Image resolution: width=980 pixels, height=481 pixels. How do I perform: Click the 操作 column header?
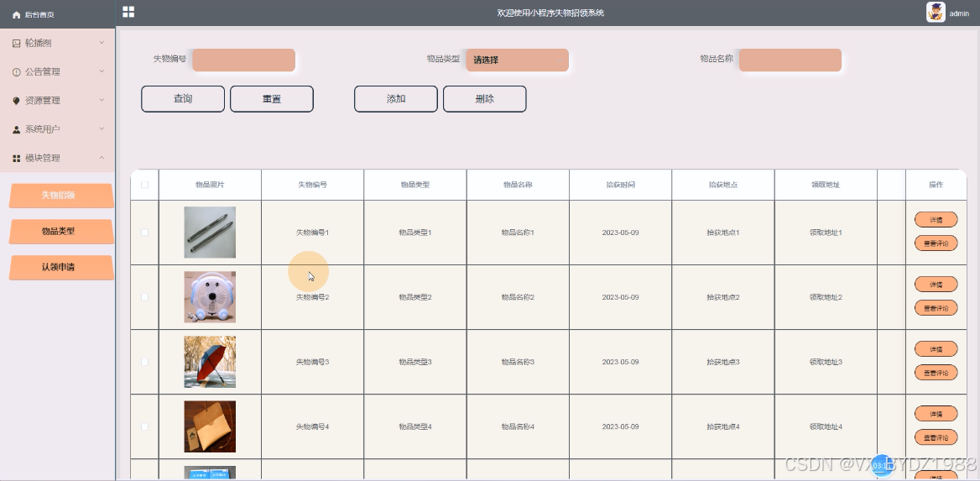(x=936, y=186)
